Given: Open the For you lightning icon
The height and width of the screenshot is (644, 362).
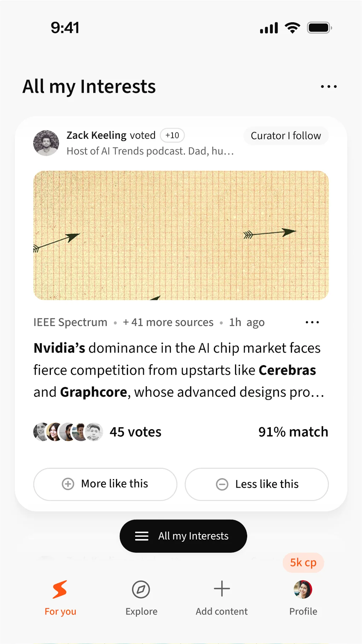Looking at the screenshot, I should pos(60,589).
